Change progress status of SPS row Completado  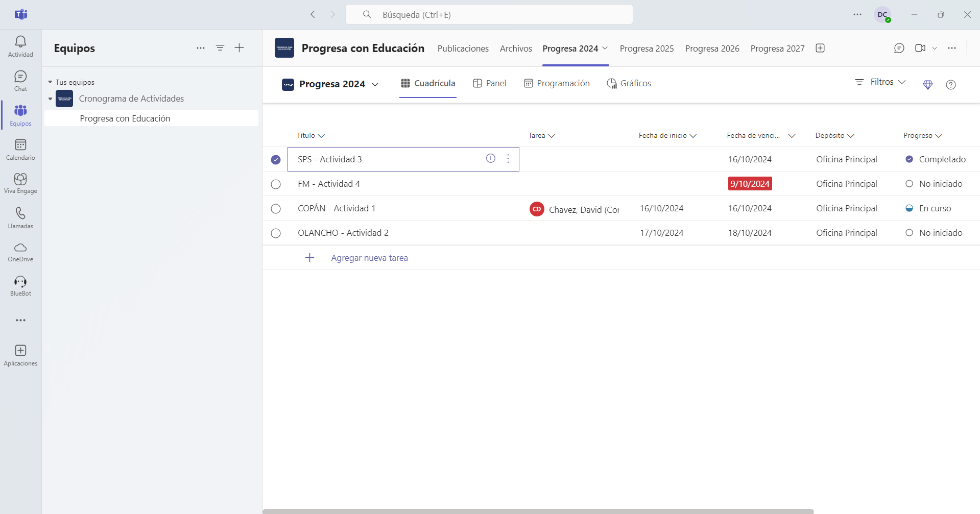tap(935, 159)
